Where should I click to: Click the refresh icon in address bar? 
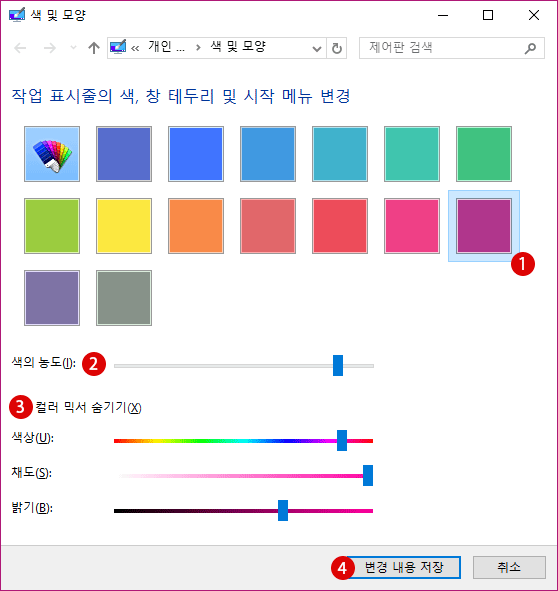[337, 48]
